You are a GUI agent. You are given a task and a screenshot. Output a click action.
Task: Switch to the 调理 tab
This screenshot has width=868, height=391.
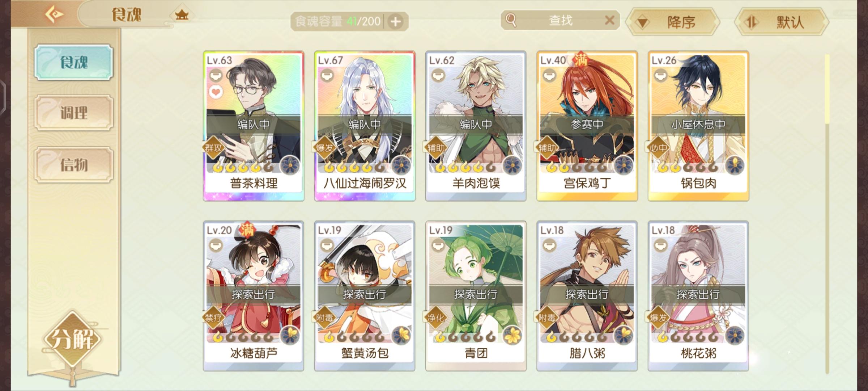(74, 113)
